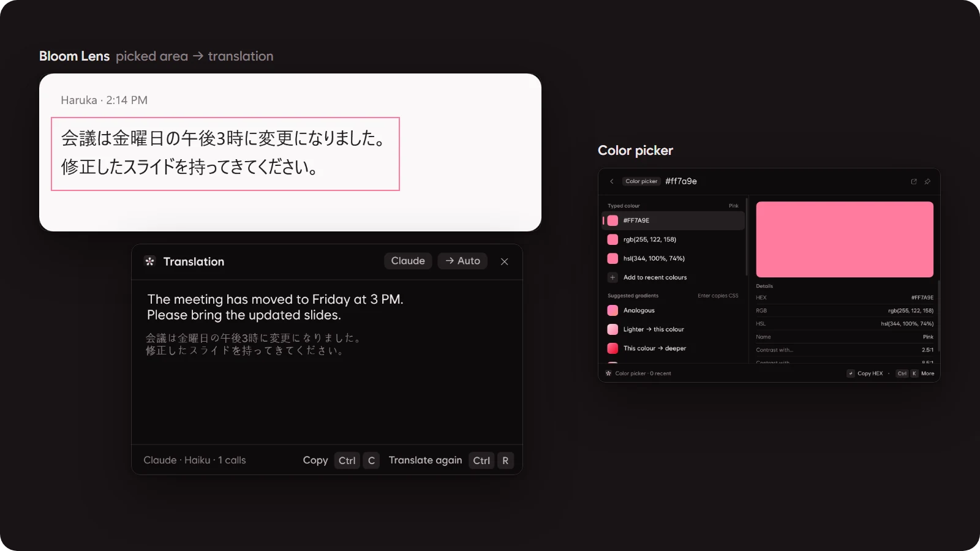980x551 pixels.
Task: Click the R key hint in Translation footer
Action: (x=505, y=460)
